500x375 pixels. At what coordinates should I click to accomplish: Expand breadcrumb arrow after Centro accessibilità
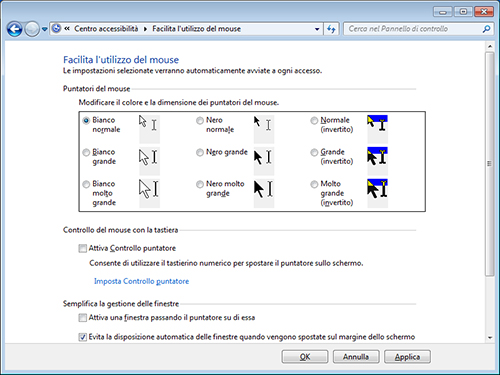145,29
